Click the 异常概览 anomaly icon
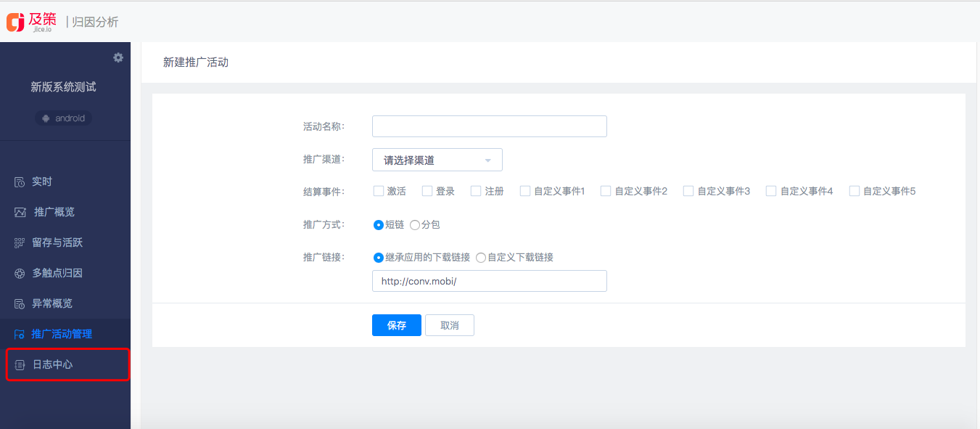Image resolution: width=980 pixels, height=429 pixels. click(x=20, y=304)
